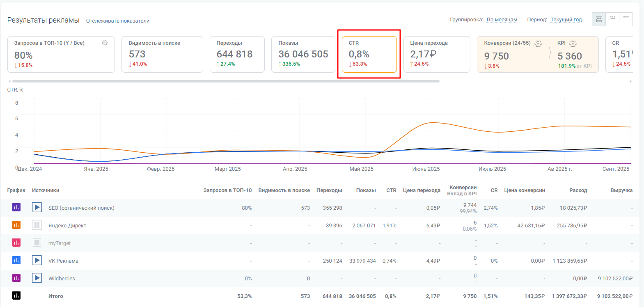This screenshot has width=644, height=307.
Task: Toggle the orange Яндекс.Директ graph line
Action: pyautogui.click(x=16, y=225)
